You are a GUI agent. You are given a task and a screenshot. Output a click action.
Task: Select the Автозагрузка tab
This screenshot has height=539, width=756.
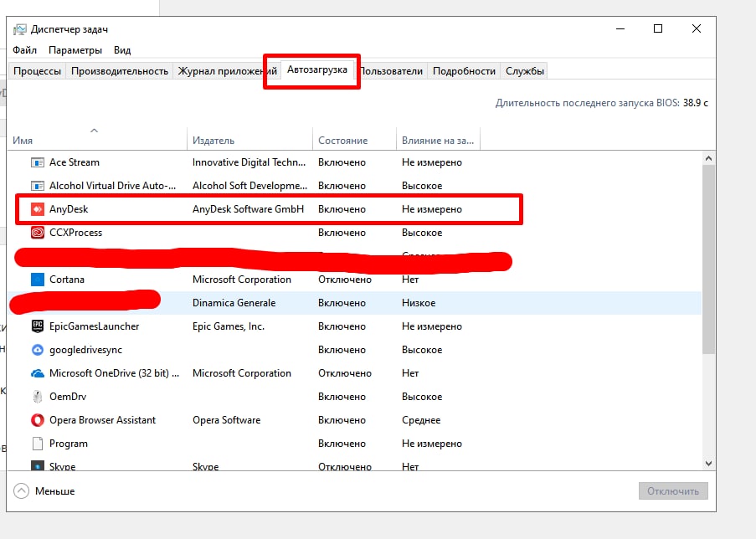click(x=316, y=70)
